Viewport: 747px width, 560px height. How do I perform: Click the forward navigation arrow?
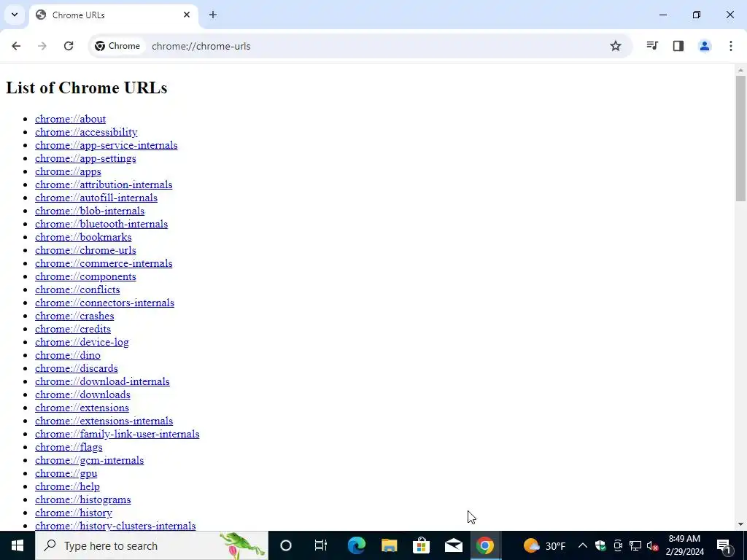[42, 46]
